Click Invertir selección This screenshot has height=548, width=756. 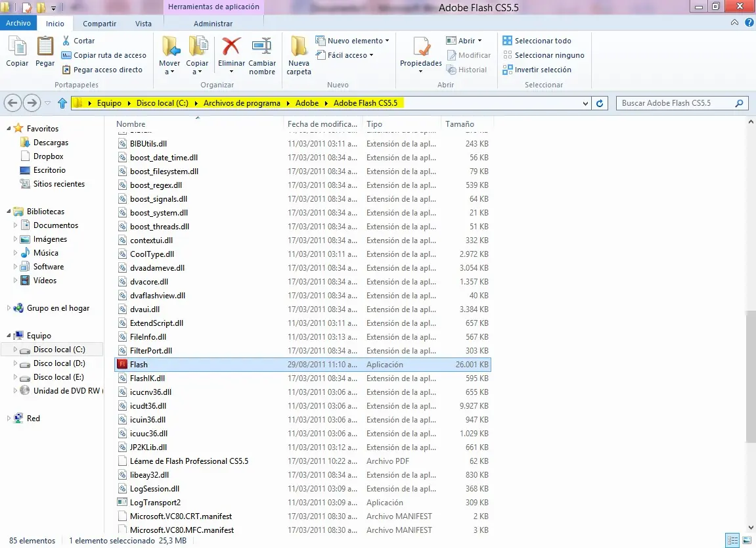tap(537, 70)
